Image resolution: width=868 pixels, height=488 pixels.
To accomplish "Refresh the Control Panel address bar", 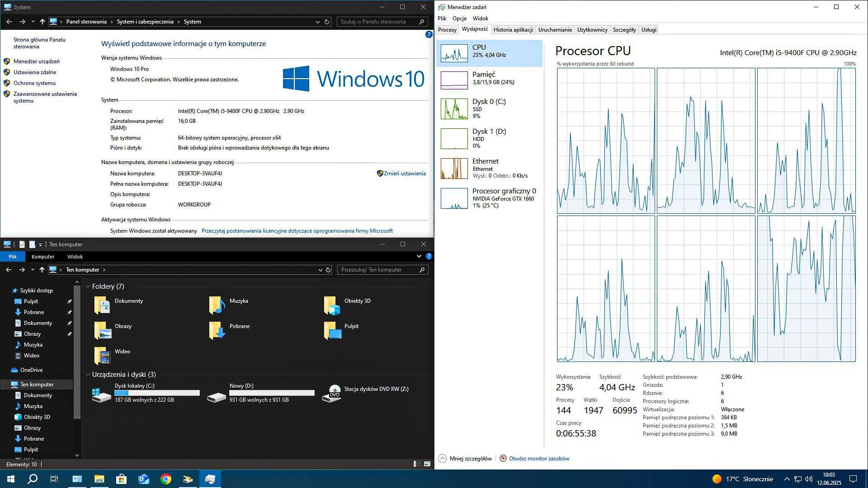I will (327, 22).
